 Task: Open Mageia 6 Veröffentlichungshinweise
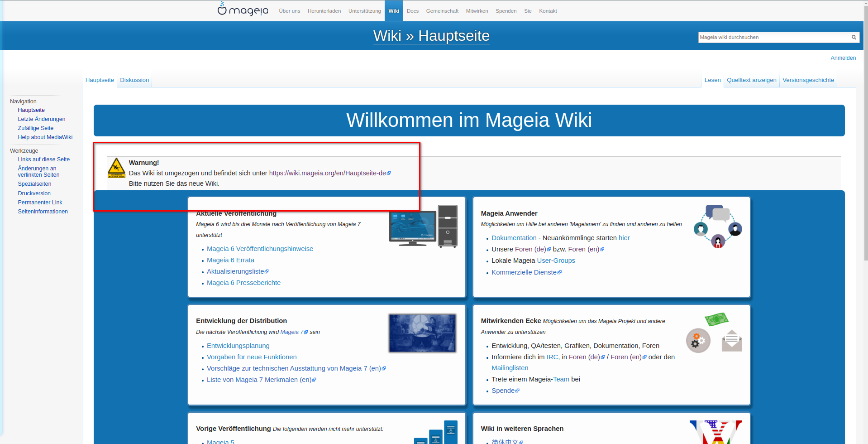[x=260, y=249]
